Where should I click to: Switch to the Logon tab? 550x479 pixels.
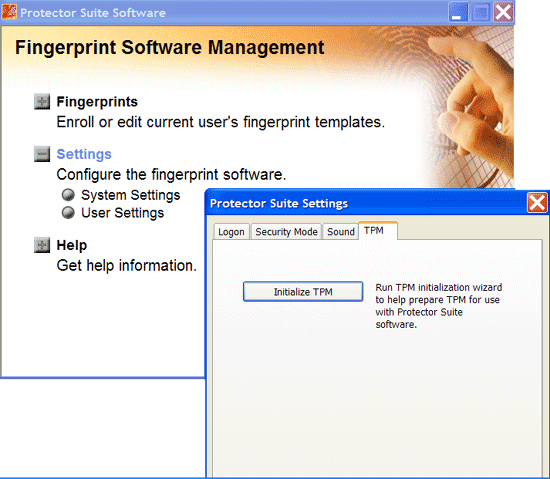231,232
